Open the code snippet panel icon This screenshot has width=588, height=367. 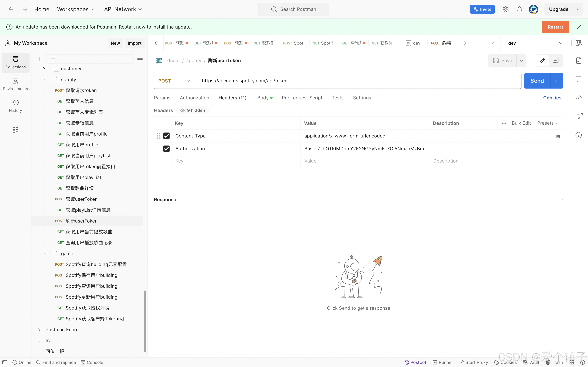pyautogui.click(x=578, y=98)
